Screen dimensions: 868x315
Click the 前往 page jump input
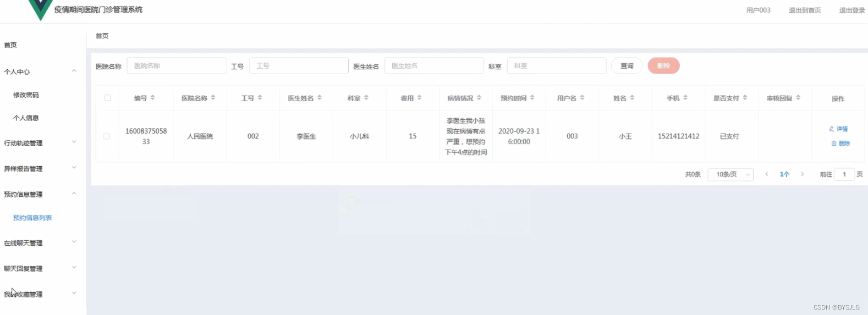844,174
